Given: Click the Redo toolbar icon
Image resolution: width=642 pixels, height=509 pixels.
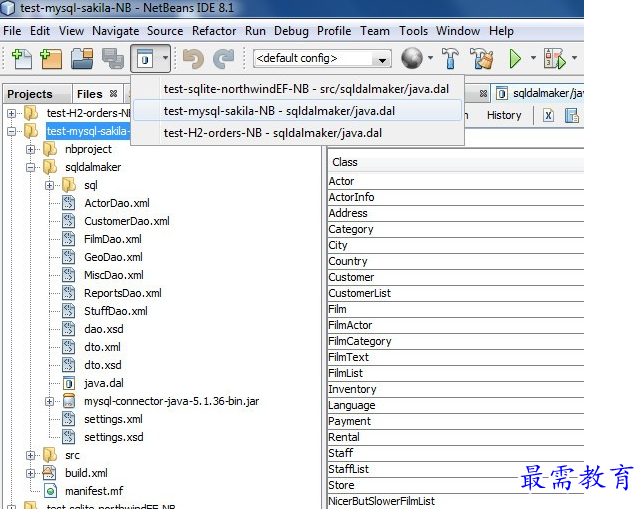Looking at the screenshot, I should [224, 59].
